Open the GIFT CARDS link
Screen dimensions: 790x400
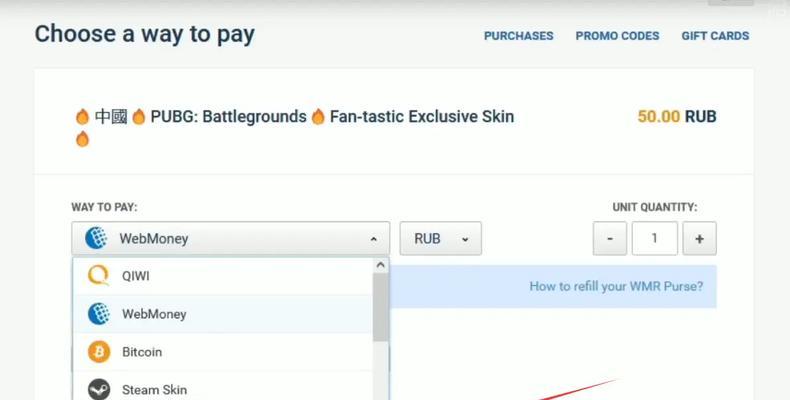(715, 36)
